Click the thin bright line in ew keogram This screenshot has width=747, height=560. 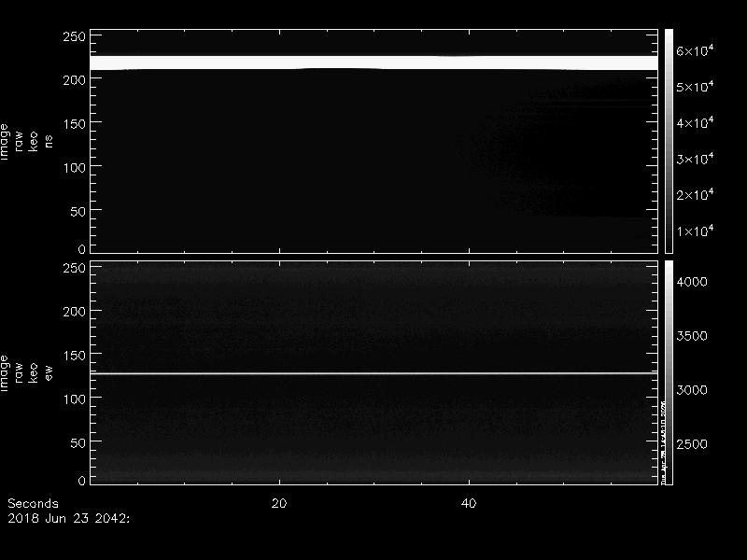[x=374, y=373]
